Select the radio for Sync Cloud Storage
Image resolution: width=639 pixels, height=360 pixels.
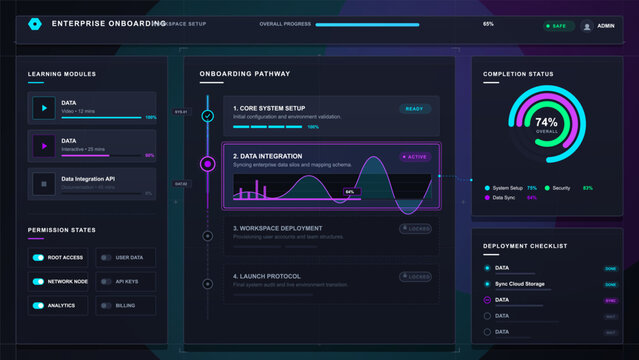487,284
